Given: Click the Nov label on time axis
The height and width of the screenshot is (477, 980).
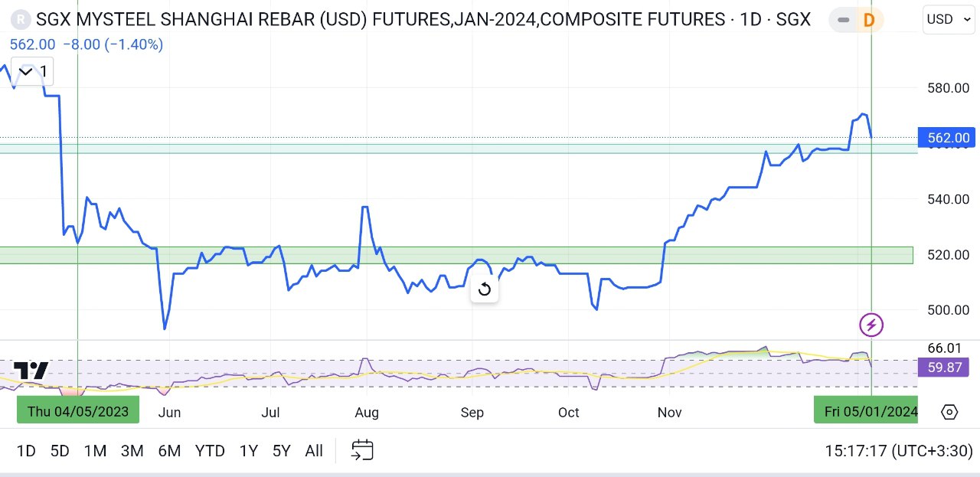Looking at the screenshot, I should coord(669,412).
